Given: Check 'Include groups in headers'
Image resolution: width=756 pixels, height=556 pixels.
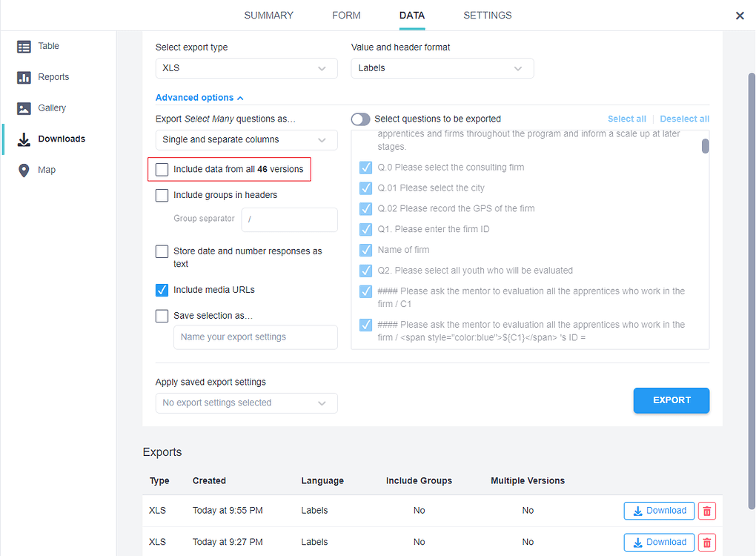Looking at the screenshot, I should [162, 195].
